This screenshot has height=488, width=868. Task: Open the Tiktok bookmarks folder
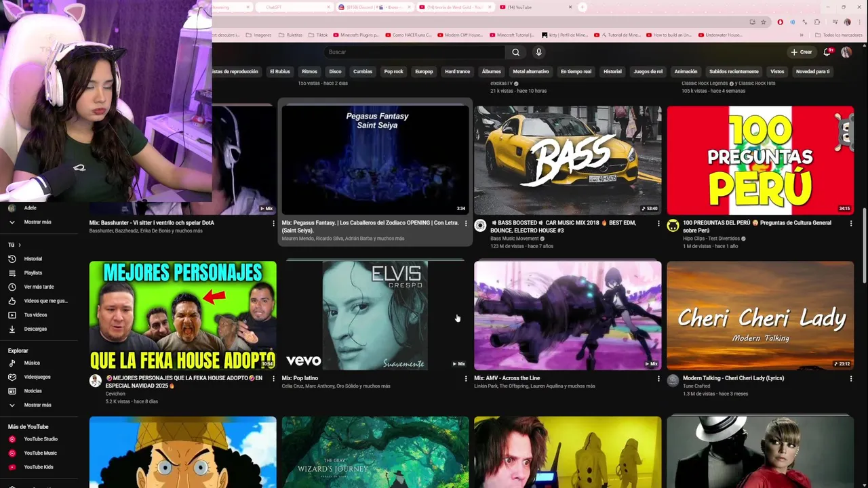point(318,35)
